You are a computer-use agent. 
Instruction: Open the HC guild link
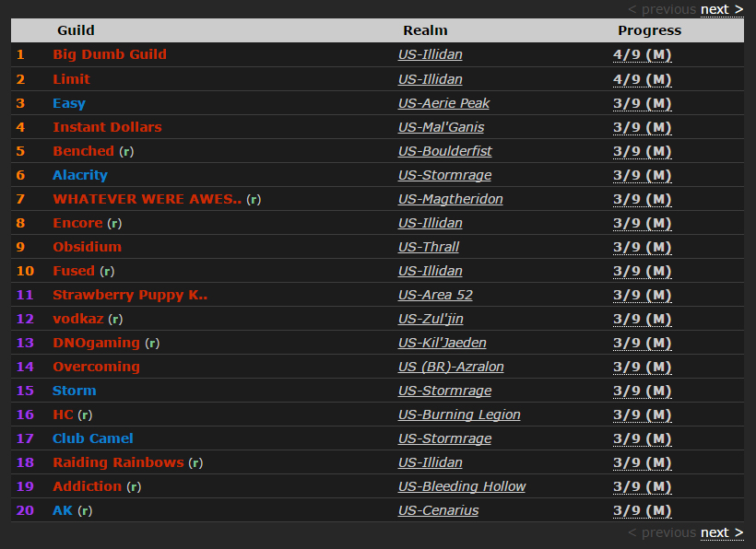[63, 415]
